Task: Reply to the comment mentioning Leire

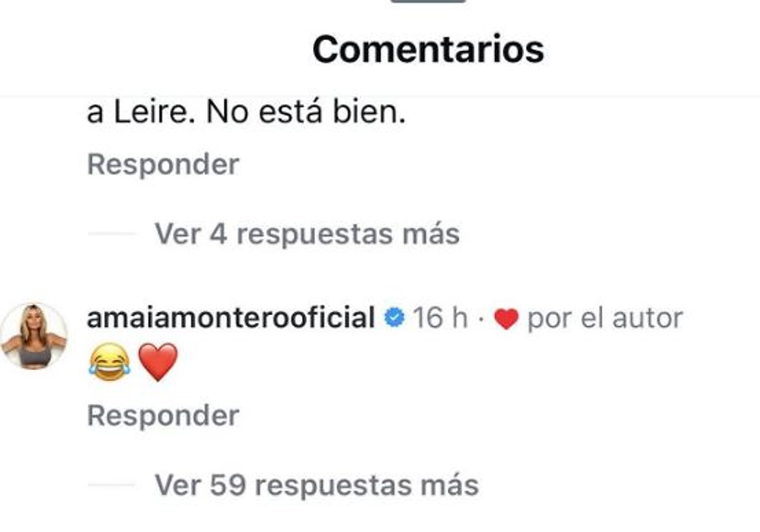Action: [x=163, y=164]
